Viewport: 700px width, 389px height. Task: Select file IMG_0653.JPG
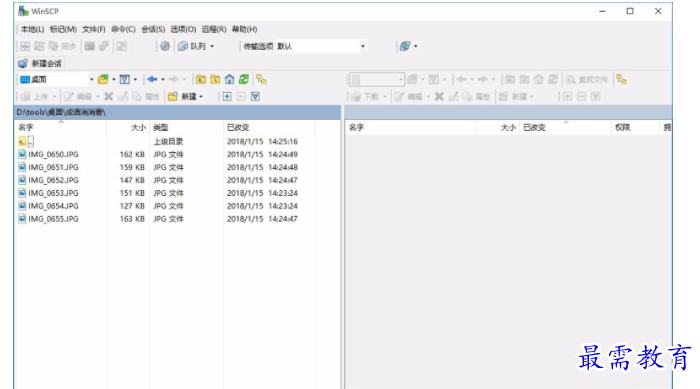48,193
